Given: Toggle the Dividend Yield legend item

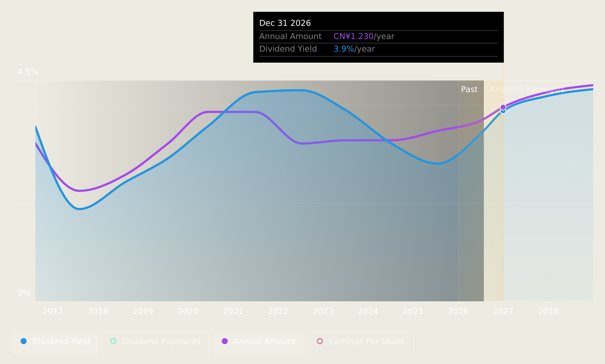Looking at the screenshot, I should (x=55, y=342).
